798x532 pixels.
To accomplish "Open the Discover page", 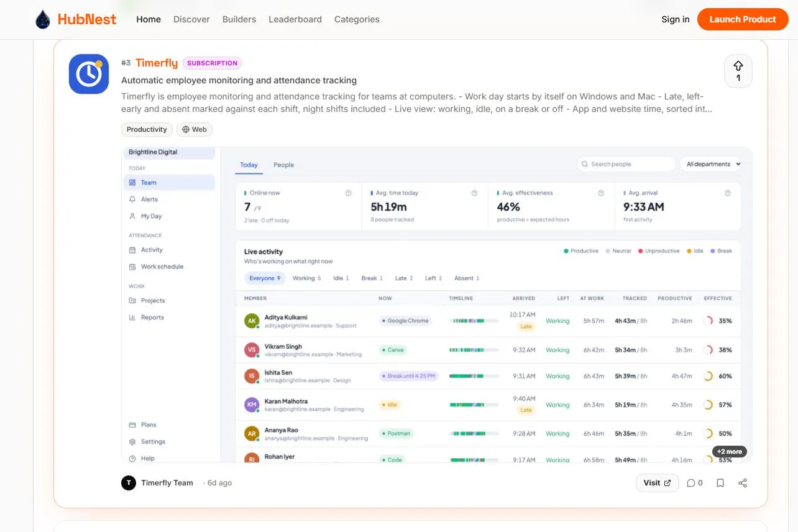I will (191, 19).
